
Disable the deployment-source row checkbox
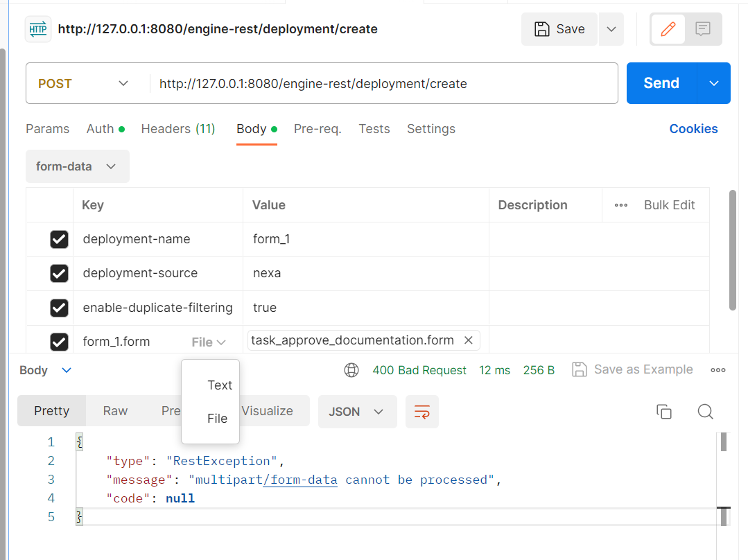click(x=59, y=273)
